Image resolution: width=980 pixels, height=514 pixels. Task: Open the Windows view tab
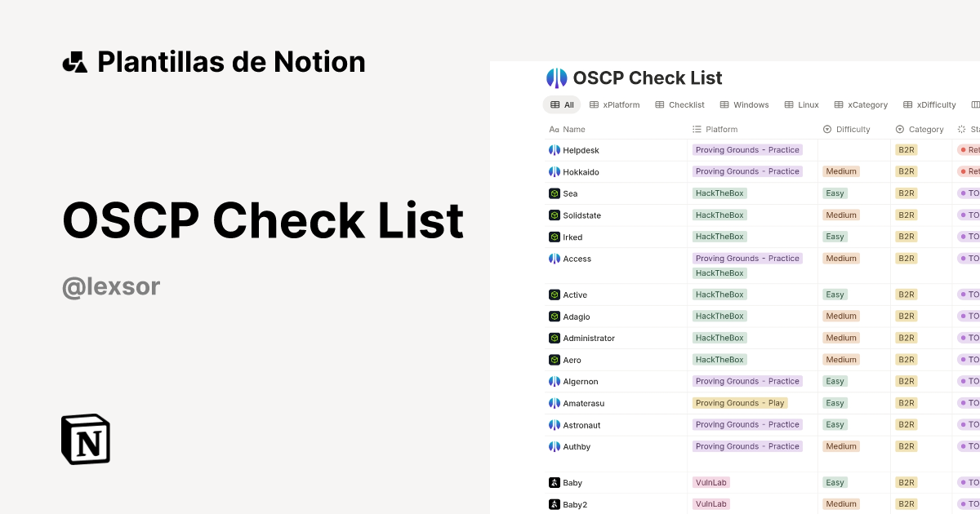tap(744, 104)
